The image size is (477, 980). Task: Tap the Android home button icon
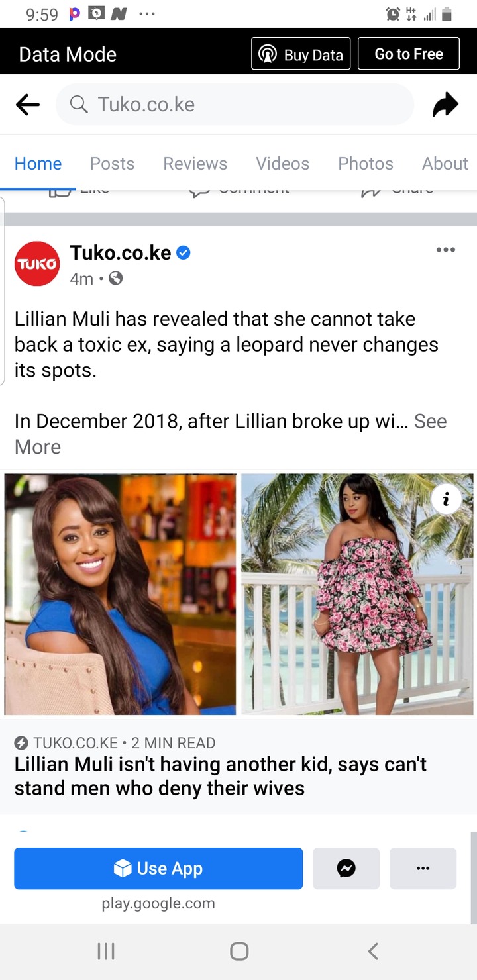pos(239,952)
